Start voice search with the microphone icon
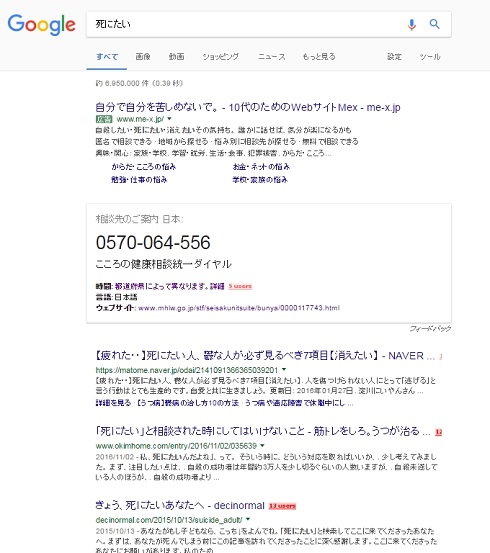The height and width of the screenshot is (553, 490). click(x=411, y=24)
